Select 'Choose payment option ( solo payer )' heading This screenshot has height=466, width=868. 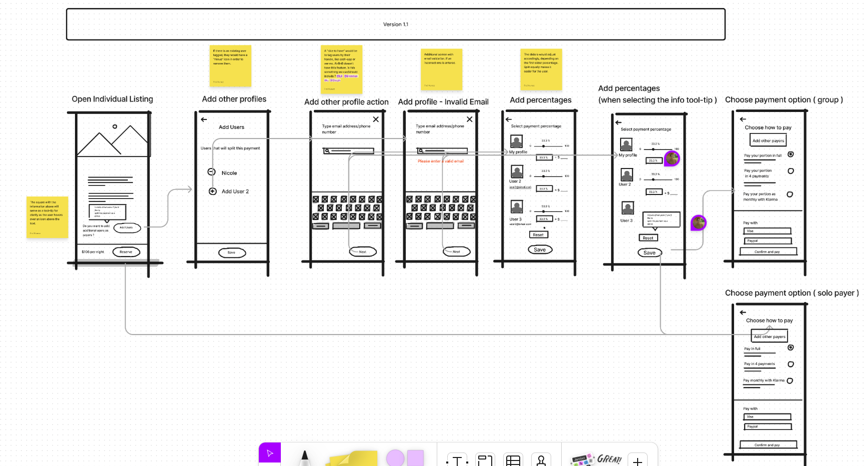point(792,293)
